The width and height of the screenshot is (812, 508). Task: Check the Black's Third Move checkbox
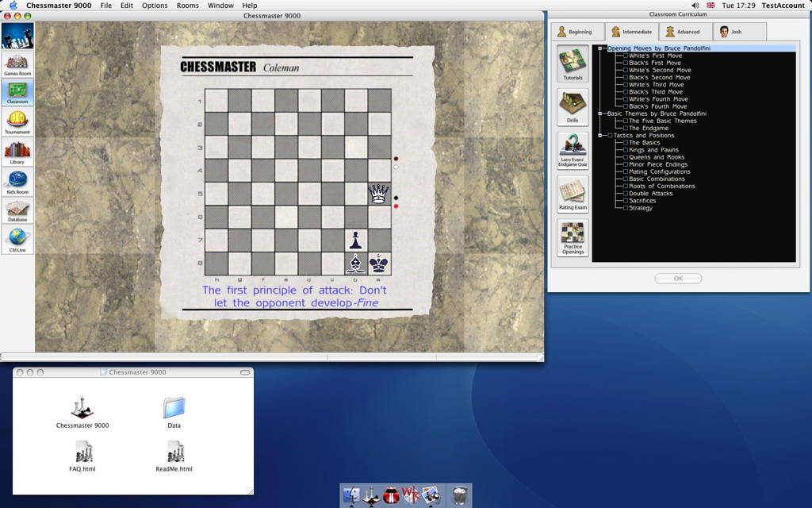click(626, 92)
